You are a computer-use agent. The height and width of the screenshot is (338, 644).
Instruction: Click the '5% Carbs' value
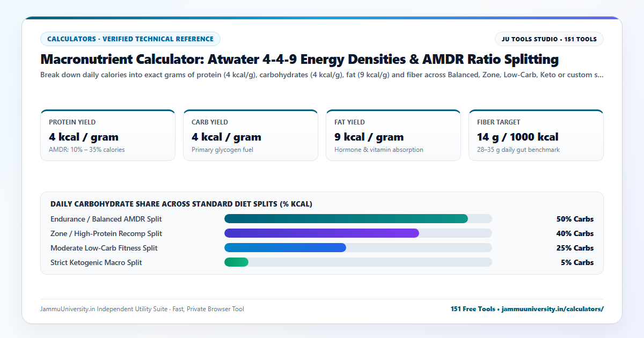[x=577, y=262]
